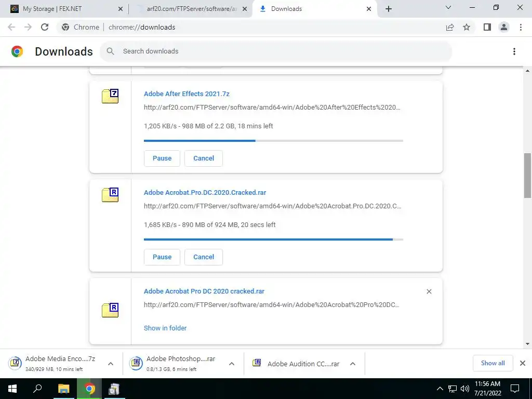532x399 pixels.
Task: Pause Adobe Acrobat.Pro.DC.2020.Cracked.rar download
Action: tap(162, 257)
